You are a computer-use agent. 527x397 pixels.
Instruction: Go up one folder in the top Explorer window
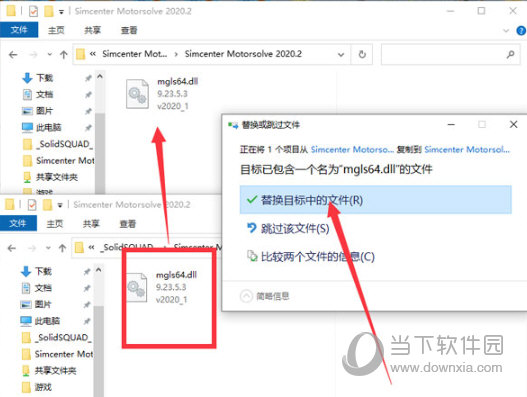pos(64,54)
